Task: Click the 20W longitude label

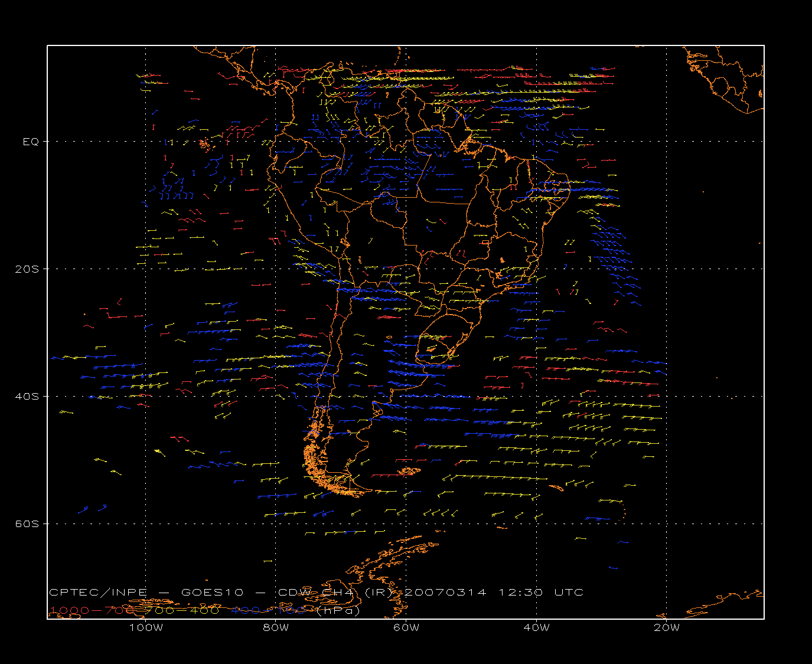Action: point(667,628)
